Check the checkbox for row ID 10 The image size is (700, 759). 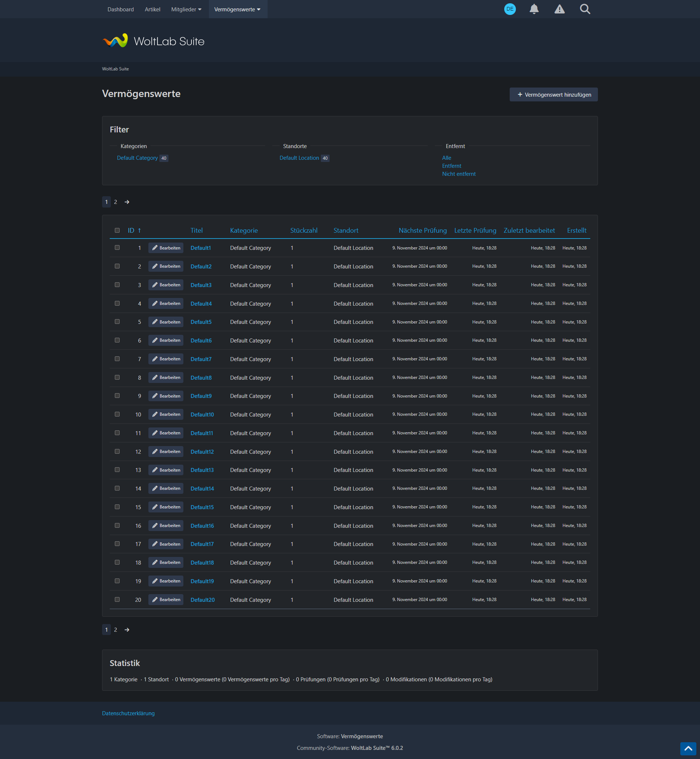click(x=117, y=414)
